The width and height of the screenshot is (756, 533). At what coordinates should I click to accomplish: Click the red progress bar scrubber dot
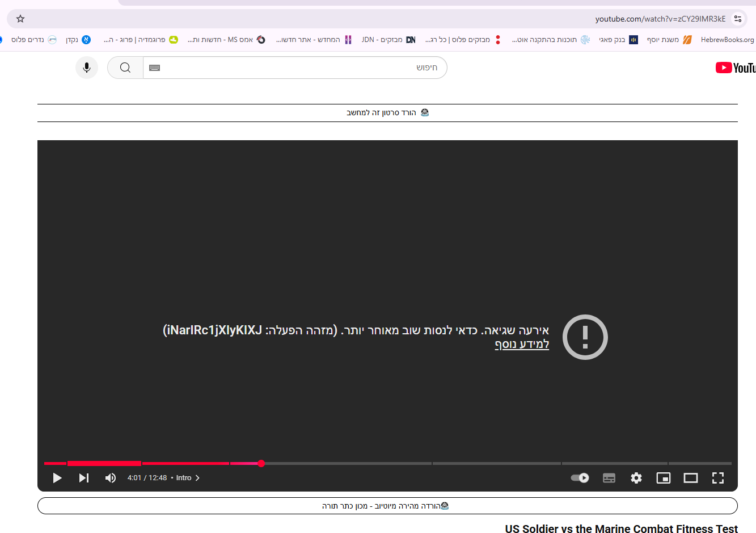click(x=261, y=464)
